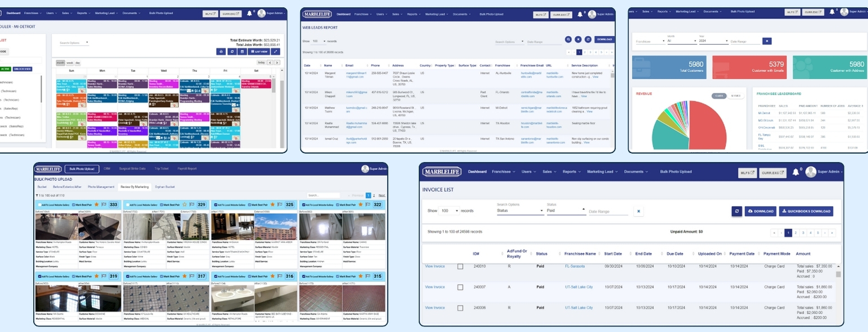The image size is (868, 332).
Task: Click the asterisk icon in Web Leads Report
Action: (578, 39)
